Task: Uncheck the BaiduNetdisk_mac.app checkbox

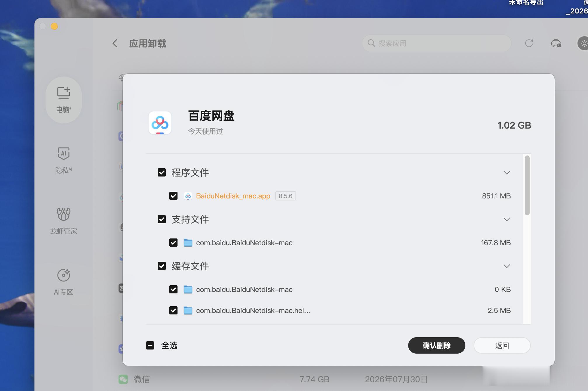Action: coord(173,196)
